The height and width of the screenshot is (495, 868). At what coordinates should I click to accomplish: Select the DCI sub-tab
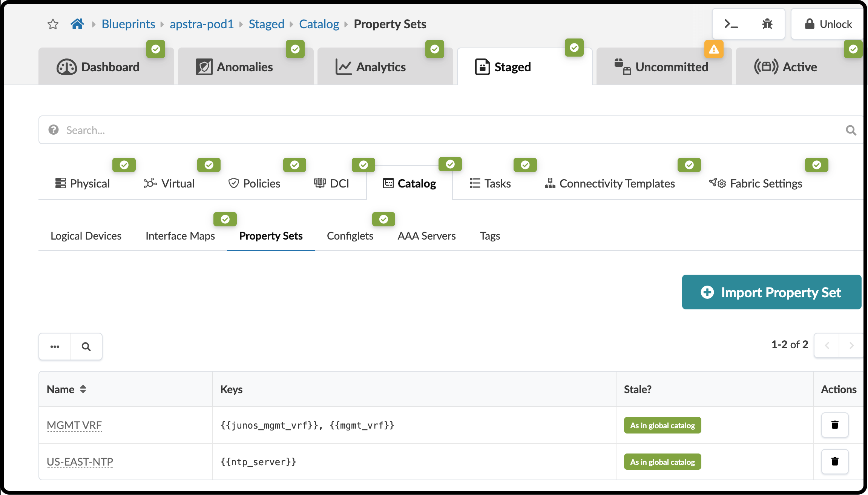pos(331,183)
